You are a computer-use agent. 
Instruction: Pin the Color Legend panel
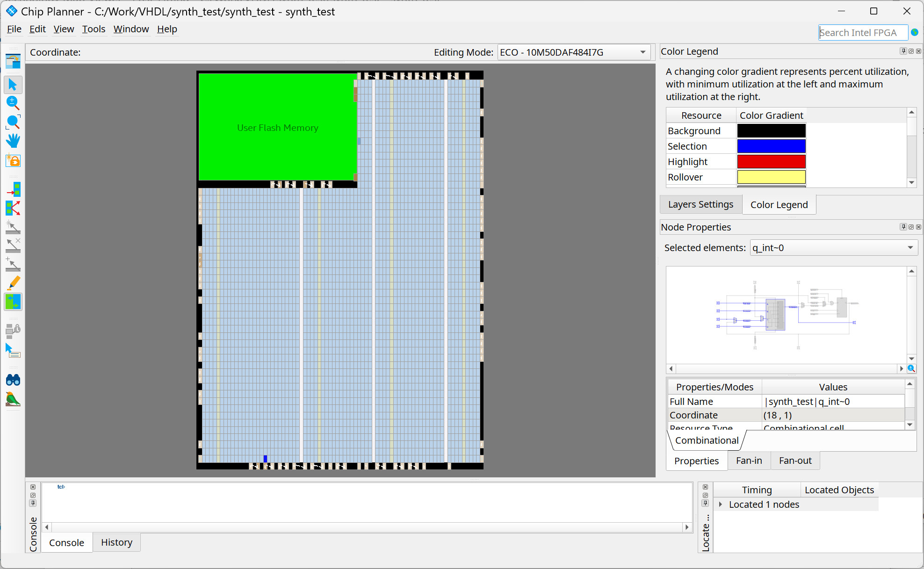pos(903,51)
